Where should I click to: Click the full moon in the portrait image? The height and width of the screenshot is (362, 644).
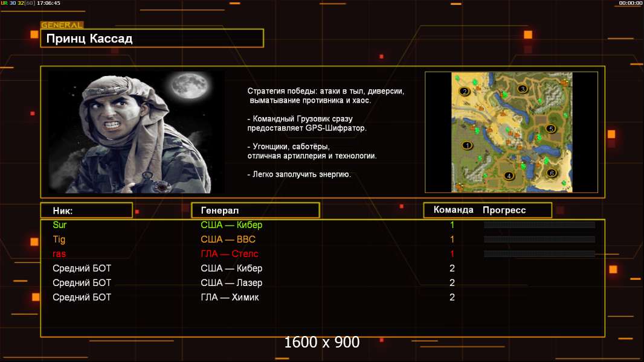[x=190, y=86]
